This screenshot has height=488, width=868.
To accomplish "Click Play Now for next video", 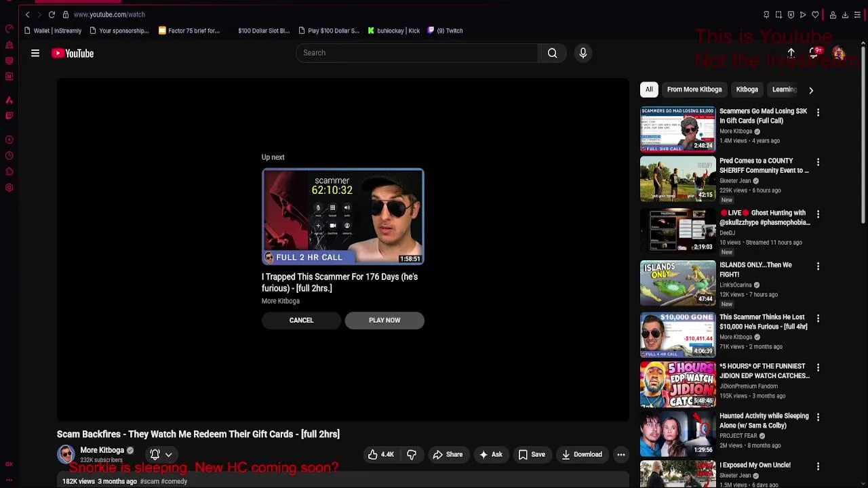I will [x=384, y=320].
